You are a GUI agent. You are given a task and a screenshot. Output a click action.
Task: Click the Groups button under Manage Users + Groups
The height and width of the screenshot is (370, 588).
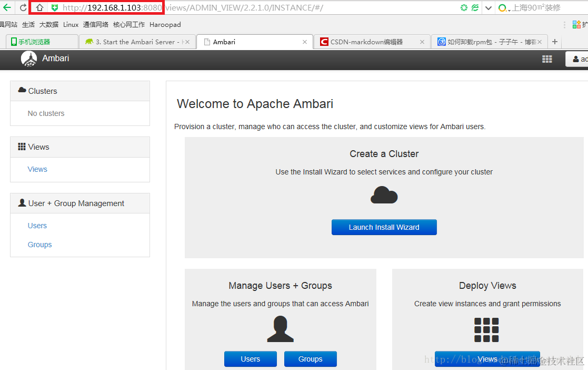click(311, 359)
